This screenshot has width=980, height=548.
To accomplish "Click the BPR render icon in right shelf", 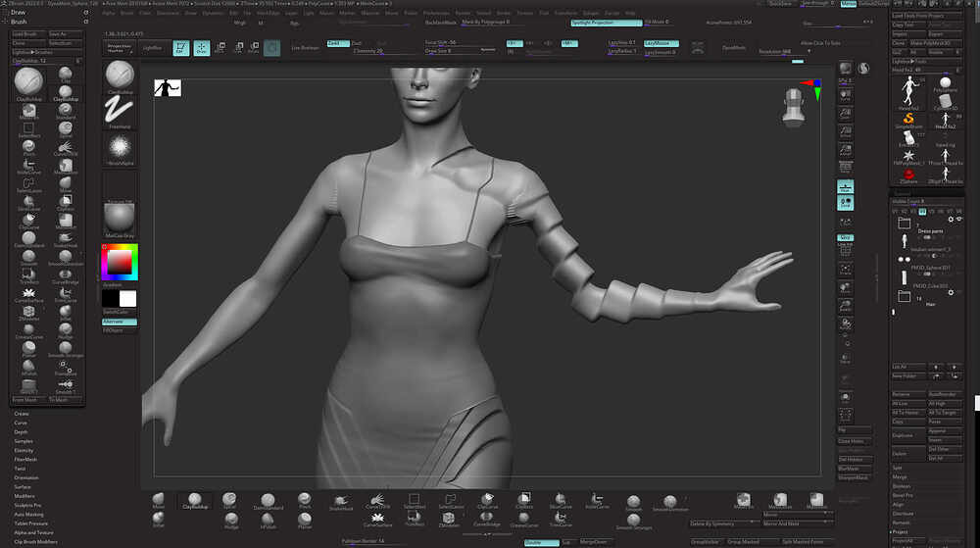I will (x=845, y=69).
